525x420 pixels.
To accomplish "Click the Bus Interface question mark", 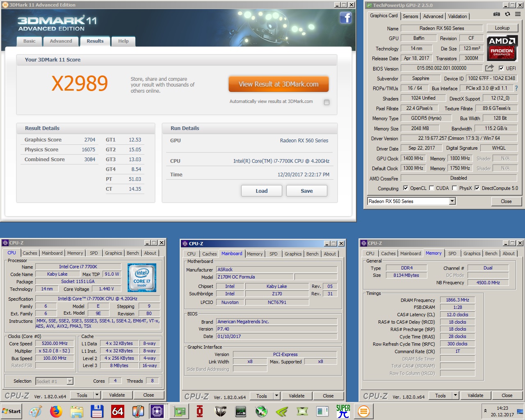I will click(516, 88).
